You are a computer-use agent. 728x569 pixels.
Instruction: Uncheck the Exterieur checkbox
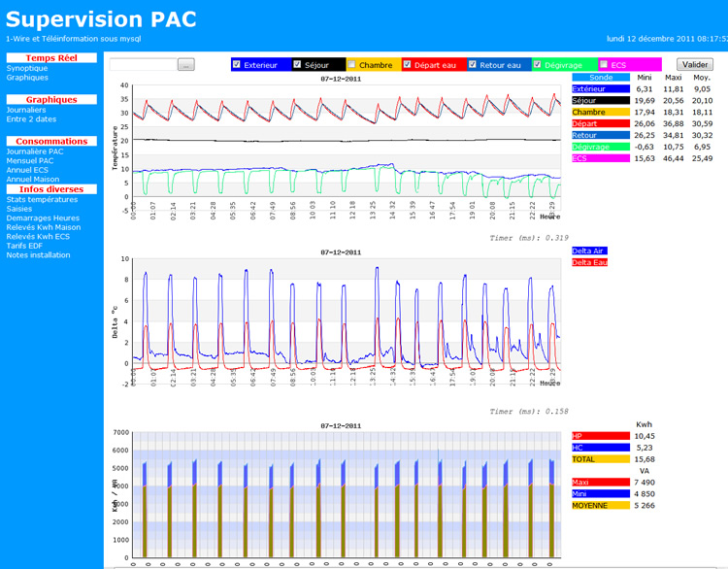[x=237, y=64]
